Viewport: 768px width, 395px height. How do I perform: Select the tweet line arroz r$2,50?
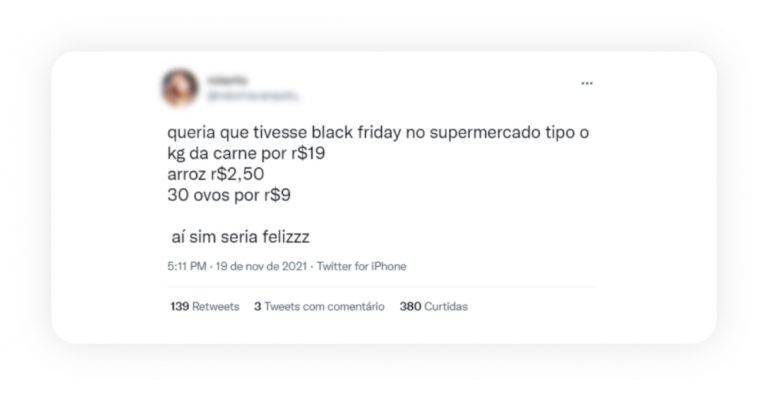tap(216, 174)
